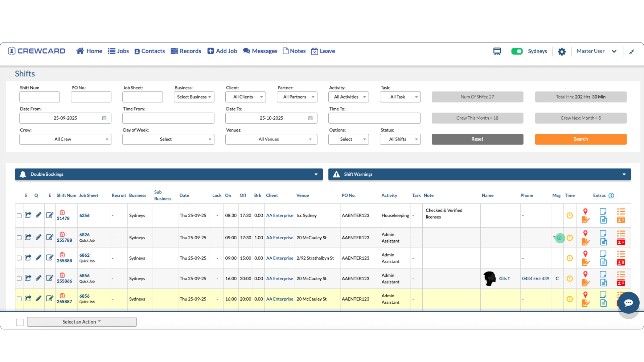This screenshot has height=362, width=644.
Task: Click pencil edit icon for shift 255788
Action: (x=39, y=237)
